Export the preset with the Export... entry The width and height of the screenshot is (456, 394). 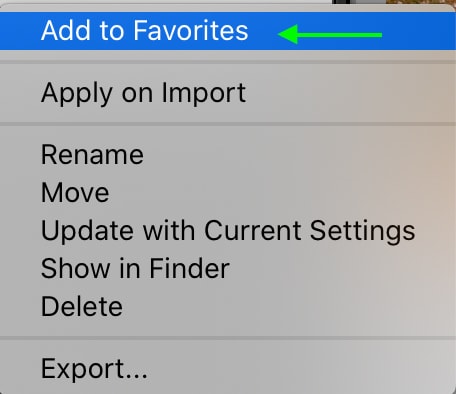[x=228, y=368]
